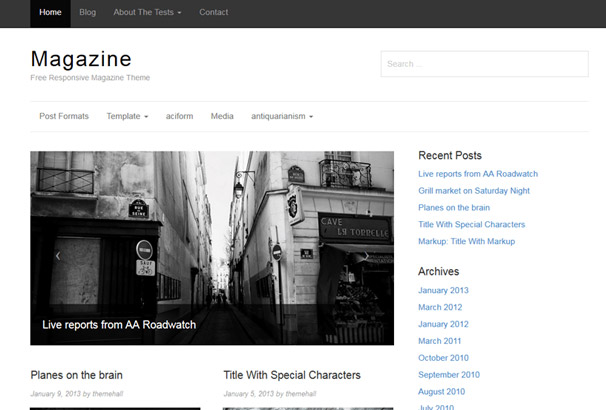The height and width of the screenshot is (410, 606).
Task: Open March 2011 archive
Action: pyautogui.click(x=440, y=341)
